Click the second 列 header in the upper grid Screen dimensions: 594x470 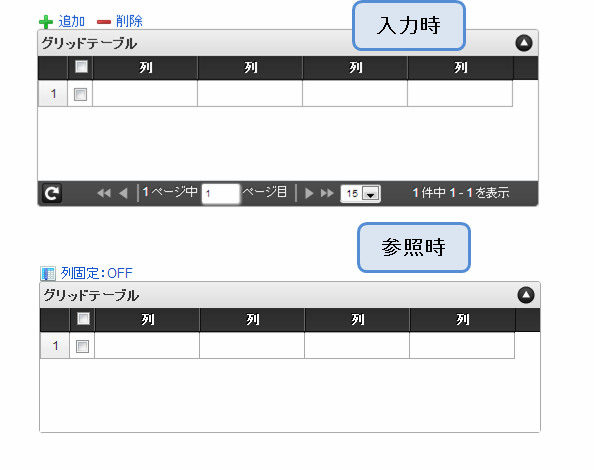click(250, 68)
